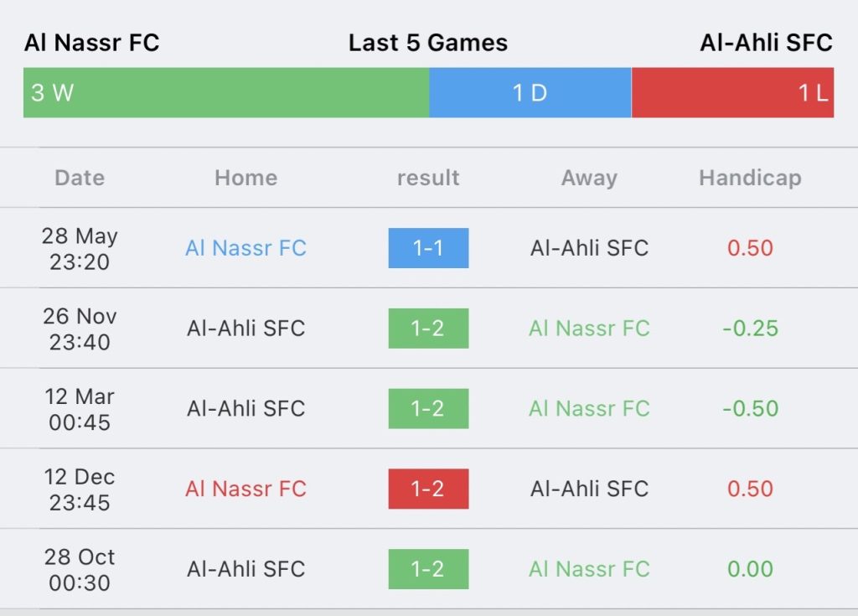The image size is (858, 616).
Task: Open the 1-1 draw result badge
Action: coord(428,248)
